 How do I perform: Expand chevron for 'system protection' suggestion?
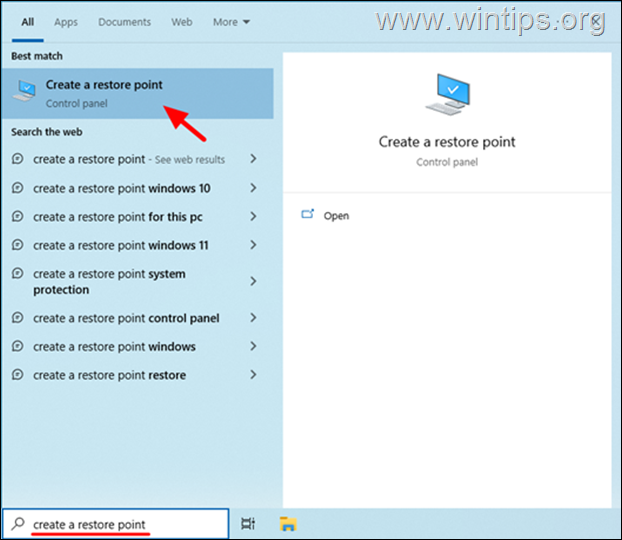(253, 281)
